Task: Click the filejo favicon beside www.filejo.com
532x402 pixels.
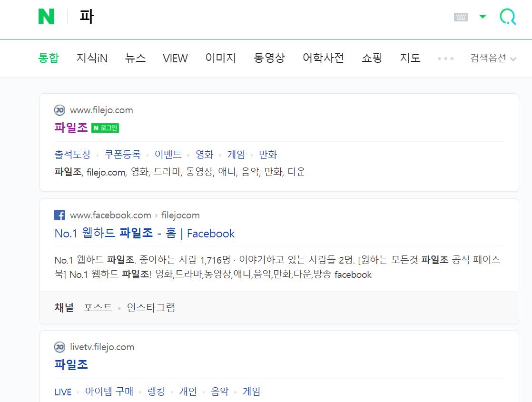Action: coord(59,110)
